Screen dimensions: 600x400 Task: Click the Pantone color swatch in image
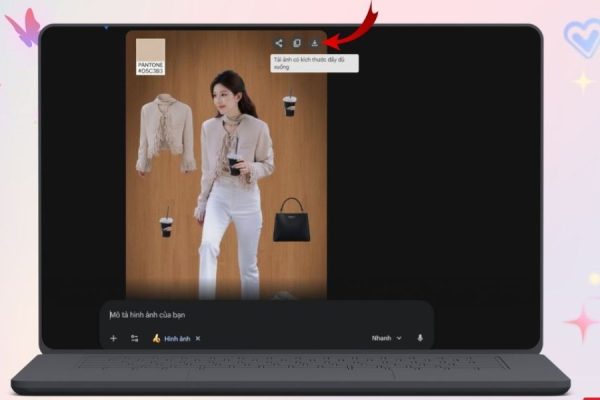click(150, 51)
